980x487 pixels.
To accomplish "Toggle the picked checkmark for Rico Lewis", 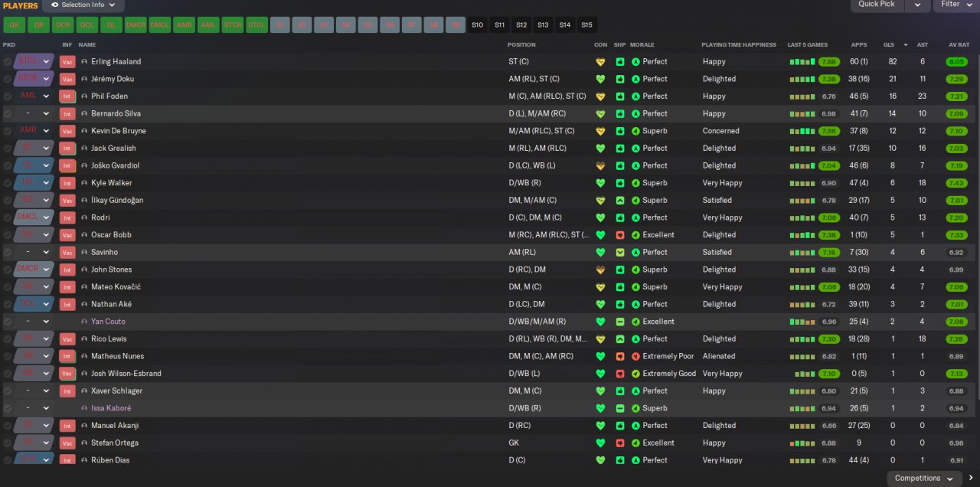I will coord(8,338).
